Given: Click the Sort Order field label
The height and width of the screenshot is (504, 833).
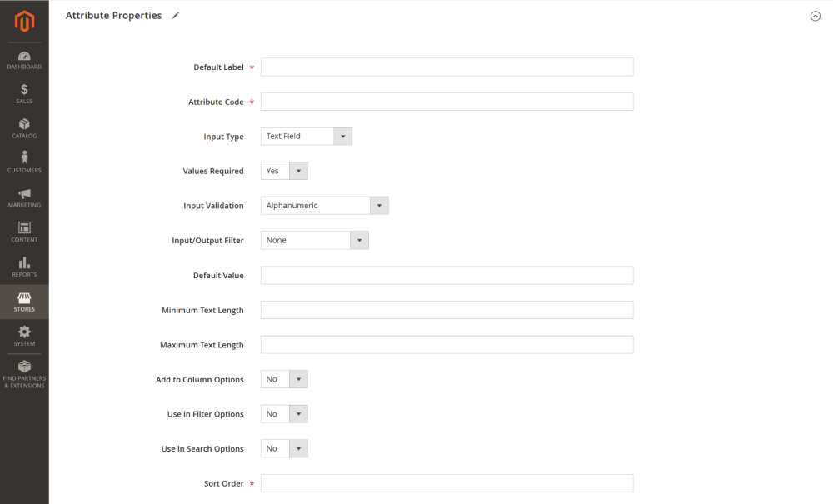Looking at the screenshot, I should click(x=223, y=483).
